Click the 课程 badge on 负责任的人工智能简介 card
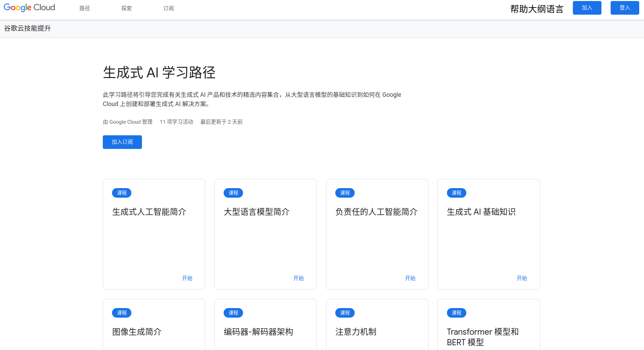The width and height of the screenshot is (644, 350). tap(345, 193)
